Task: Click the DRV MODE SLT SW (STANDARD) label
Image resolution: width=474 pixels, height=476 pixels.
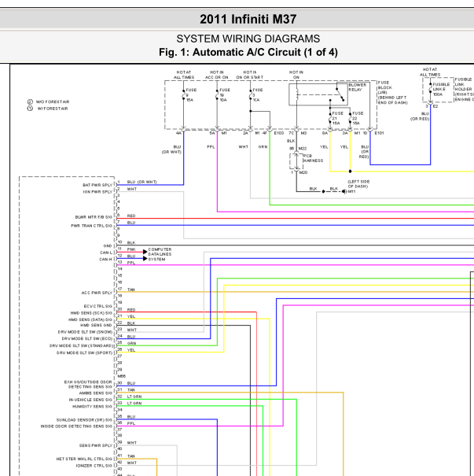Action: [x=81, y=345]
